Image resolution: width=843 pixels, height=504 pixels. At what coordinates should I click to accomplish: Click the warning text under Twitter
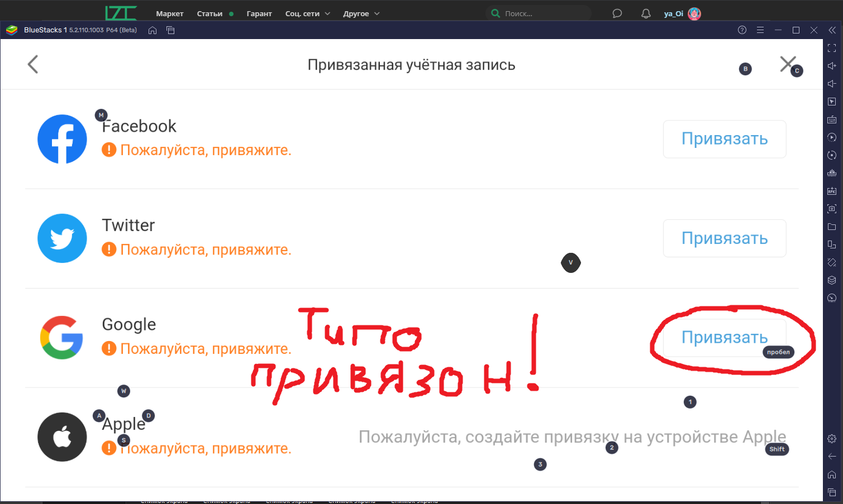click(x=206, y=249)
